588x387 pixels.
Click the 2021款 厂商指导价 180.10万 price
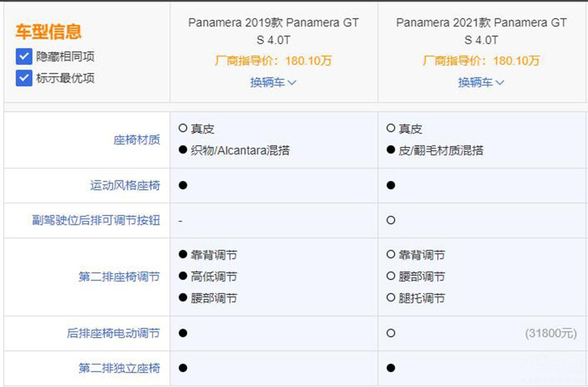(481, 60)
